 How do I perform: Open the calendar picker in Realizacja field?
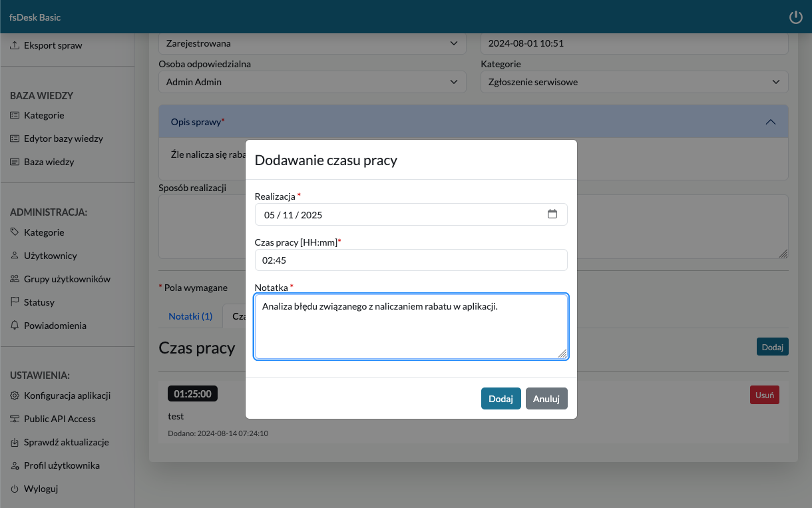(552, 214)
